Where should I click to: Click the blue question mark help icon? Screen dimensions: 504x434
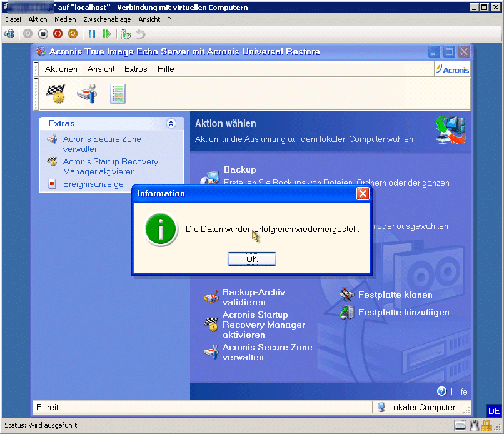[441, 391]
